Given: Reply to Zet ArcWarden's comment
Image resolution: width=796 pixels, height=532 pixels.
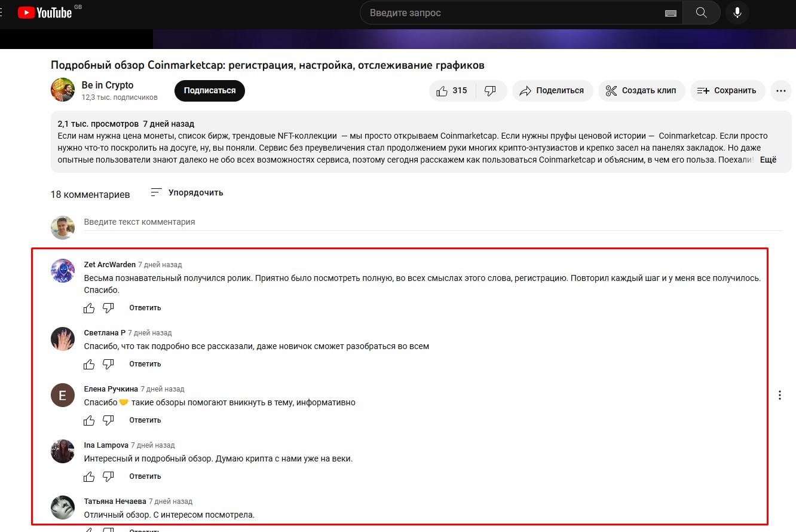Looking at the screenshot, I should (x=145, y=308).
